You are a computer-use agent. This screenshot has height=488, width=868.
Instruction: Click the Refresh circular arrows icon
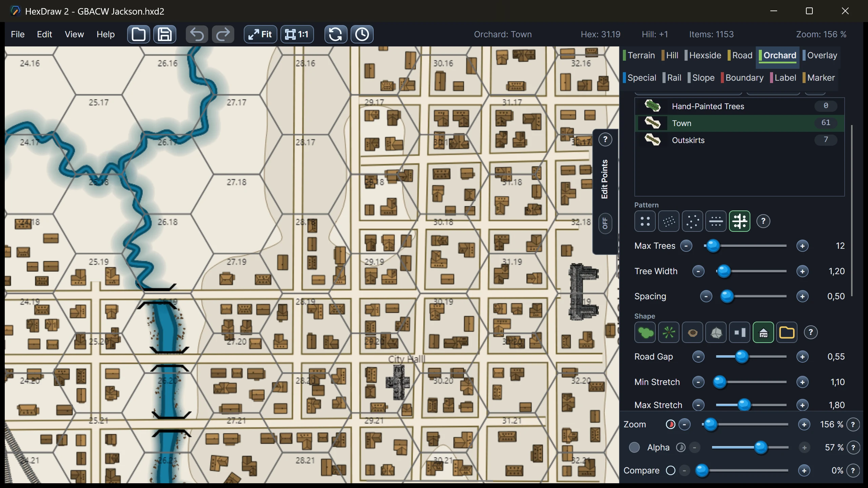336,34
